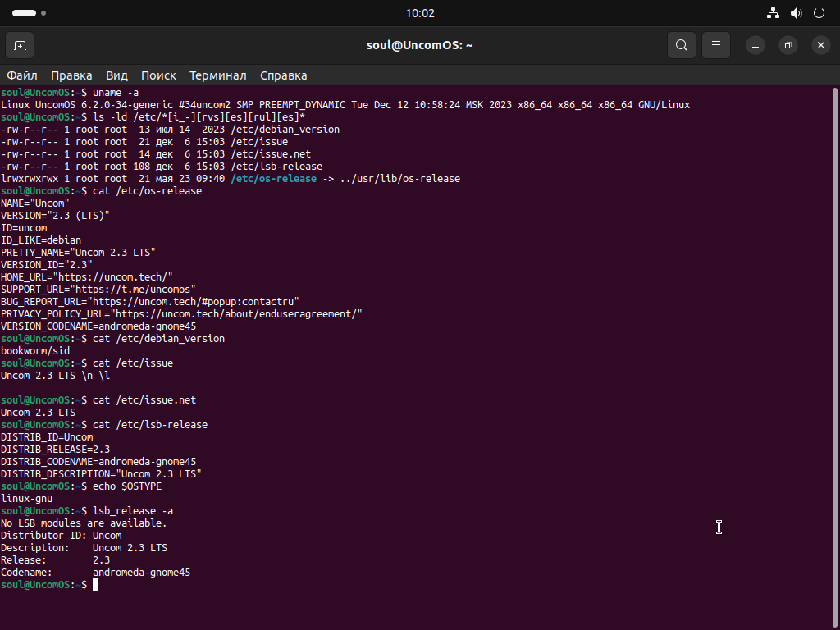840x630 pixels.
Task: Open the power menu icon
Action: click(819, 13)
